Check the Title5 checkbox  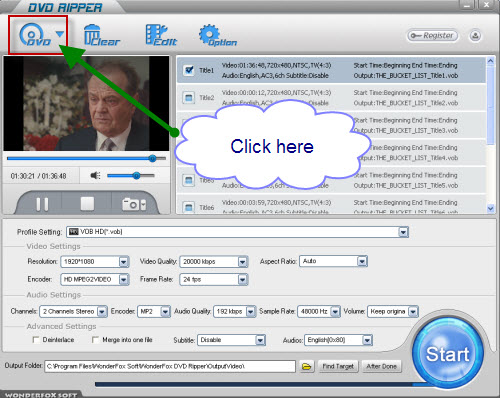click(189, 180)
